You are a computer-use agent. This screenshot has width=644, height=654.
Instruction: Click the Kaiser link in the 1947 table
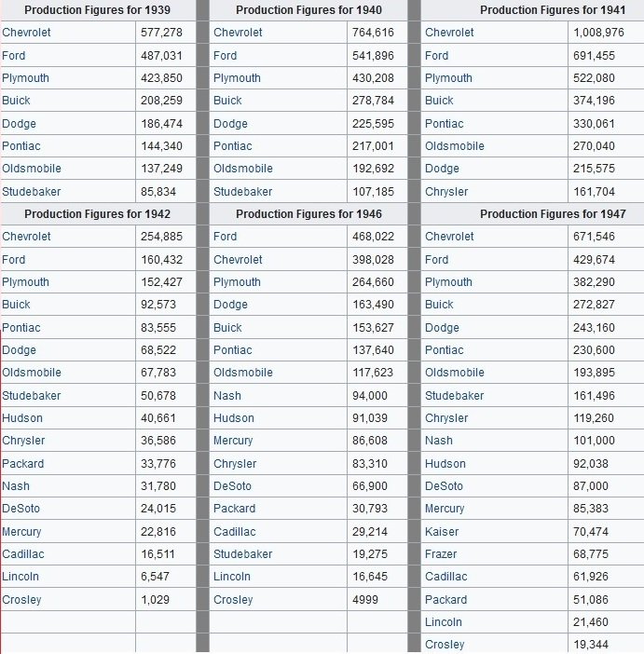442,532
